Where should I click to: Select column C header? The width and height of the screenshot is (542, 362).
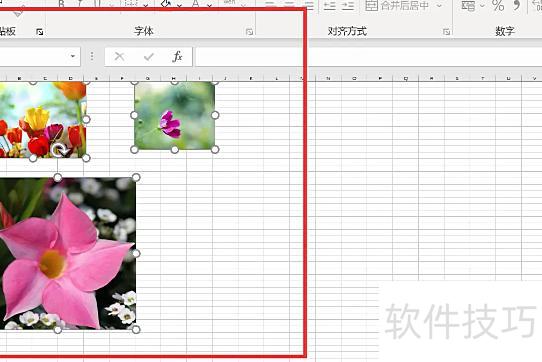(x=45, y=78)
